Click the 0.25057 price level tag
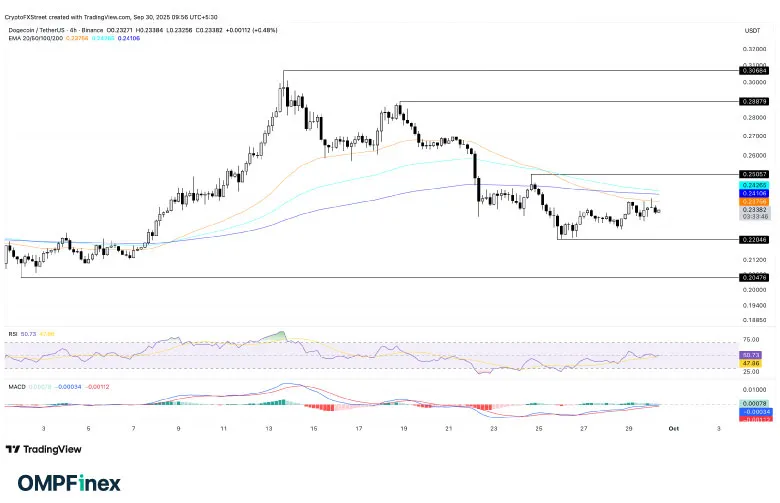The width and height of the screenshot is (780, 503). (753, 174)
